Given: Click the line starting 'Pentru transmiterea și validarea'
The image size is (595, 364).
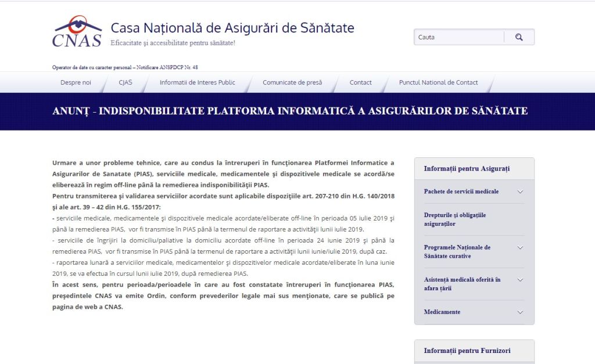Looking at the screenshot, I should 223,196.
